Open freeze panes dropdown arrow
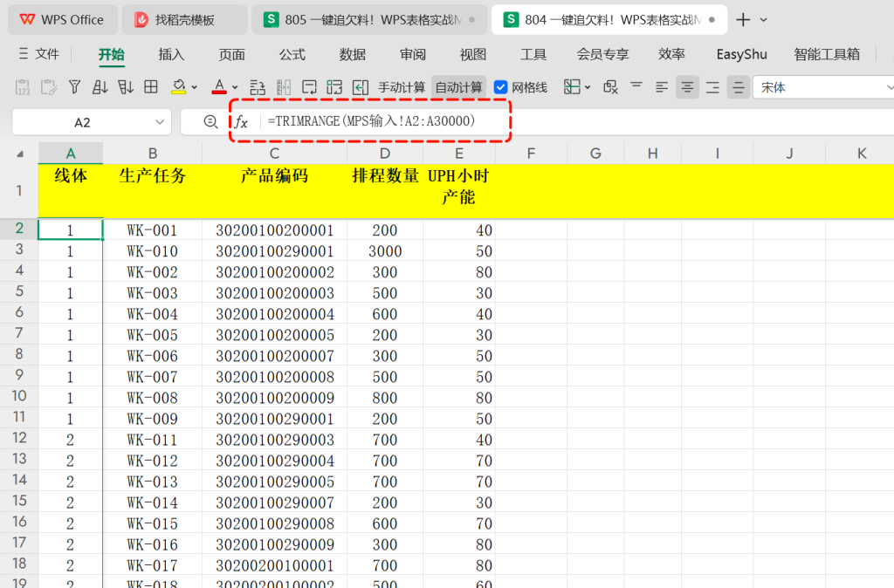 [588, 88]
